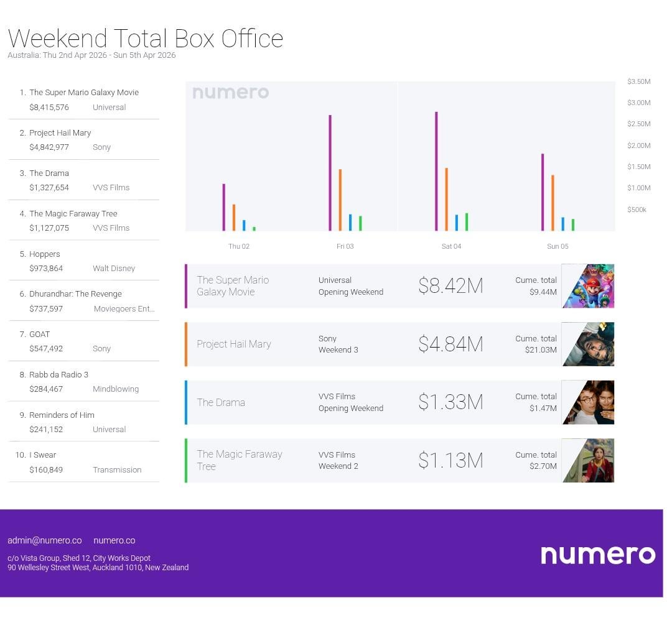Click the tallest purple bar on Sat 04

pos(436,171)
